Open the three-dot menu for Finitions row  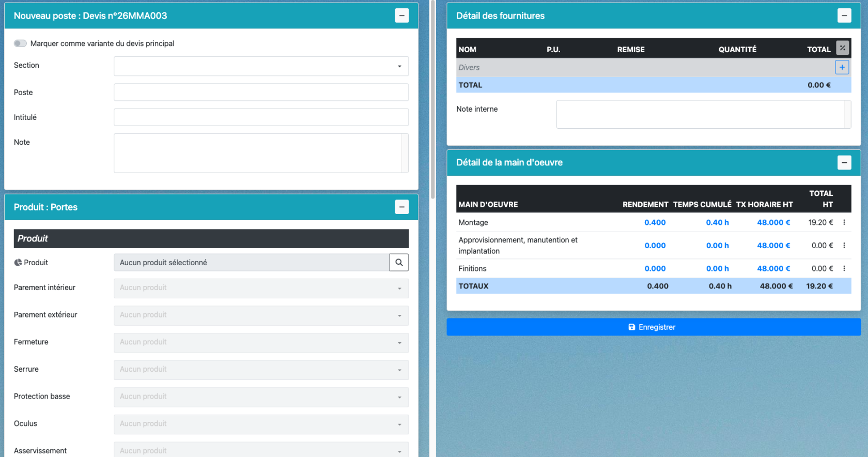844,268
